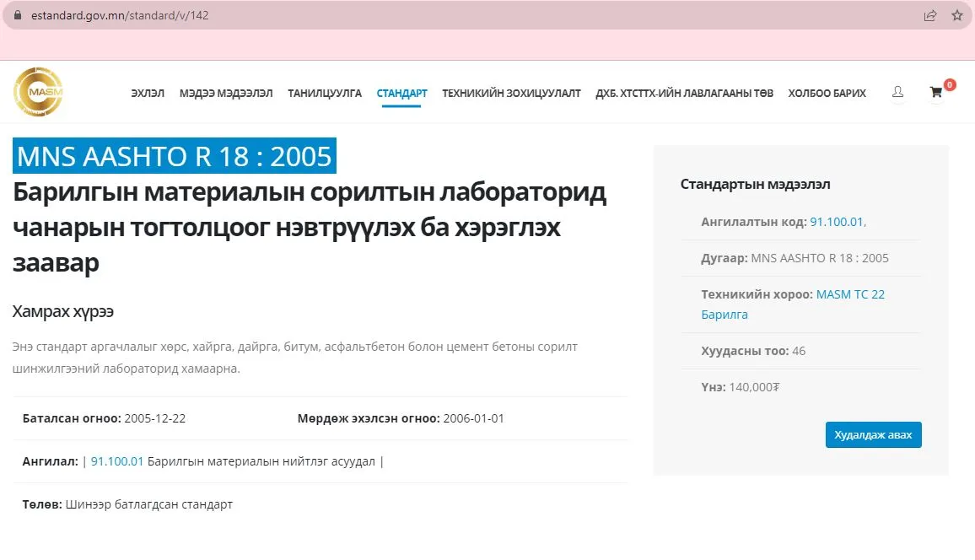The image size is (975, 560).
Task: Click the Үнэ price 140,000₮
Action: [x=754, y=387]
